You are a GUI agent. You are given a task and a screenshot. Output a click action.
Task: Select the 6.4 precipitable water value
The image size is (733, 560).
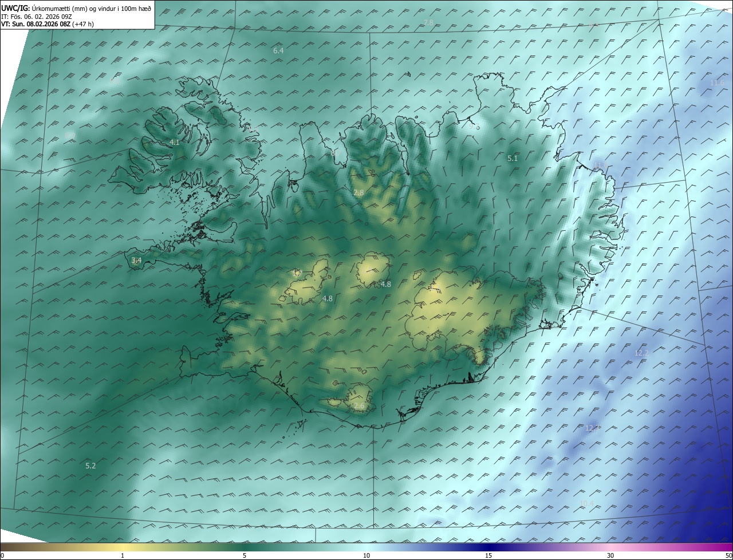click(x=278, y=51)
